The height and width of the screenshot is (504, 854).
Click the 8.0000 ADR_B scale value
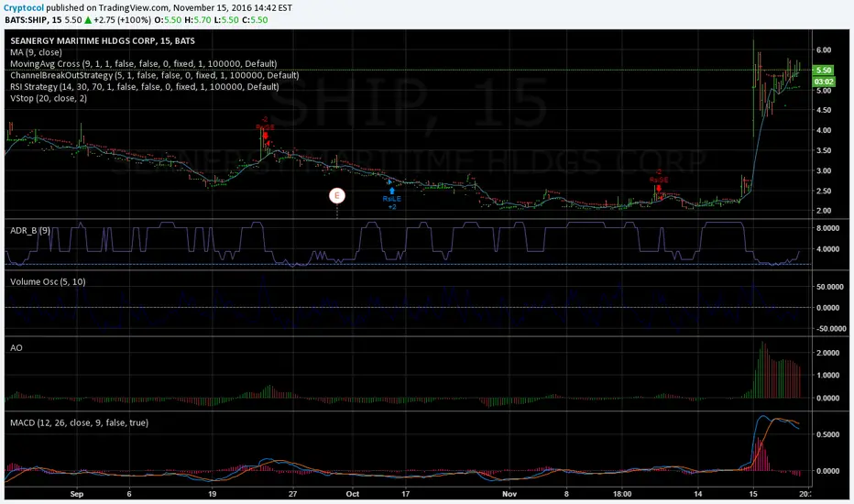[x=827, y=228]
